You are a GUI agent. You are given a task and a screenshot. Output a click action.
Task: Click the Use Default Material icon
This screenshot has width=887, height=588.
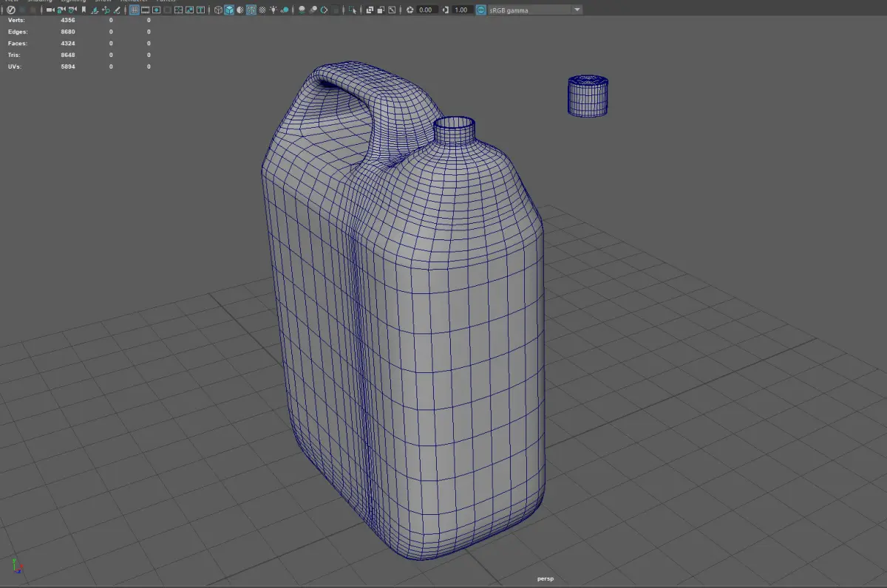239,10
